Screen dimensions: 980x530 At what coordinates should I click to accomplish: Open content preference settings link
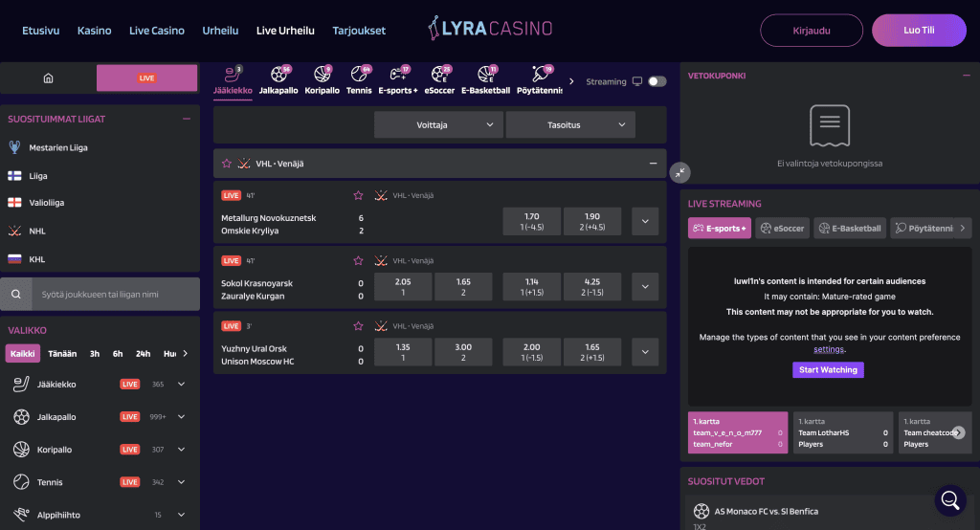(x=829, y=349)
